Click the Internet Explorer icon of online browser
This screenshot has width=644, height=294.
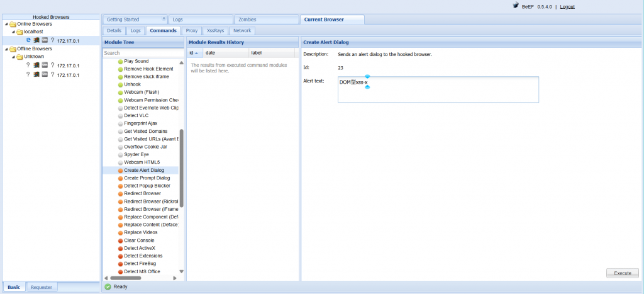(29, 40)
